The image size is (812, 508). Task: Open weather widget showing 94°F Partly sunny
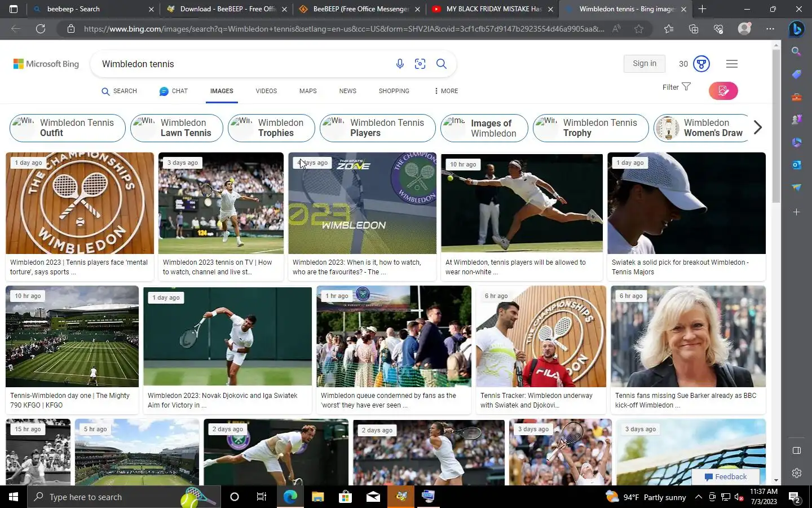point(646,497)
